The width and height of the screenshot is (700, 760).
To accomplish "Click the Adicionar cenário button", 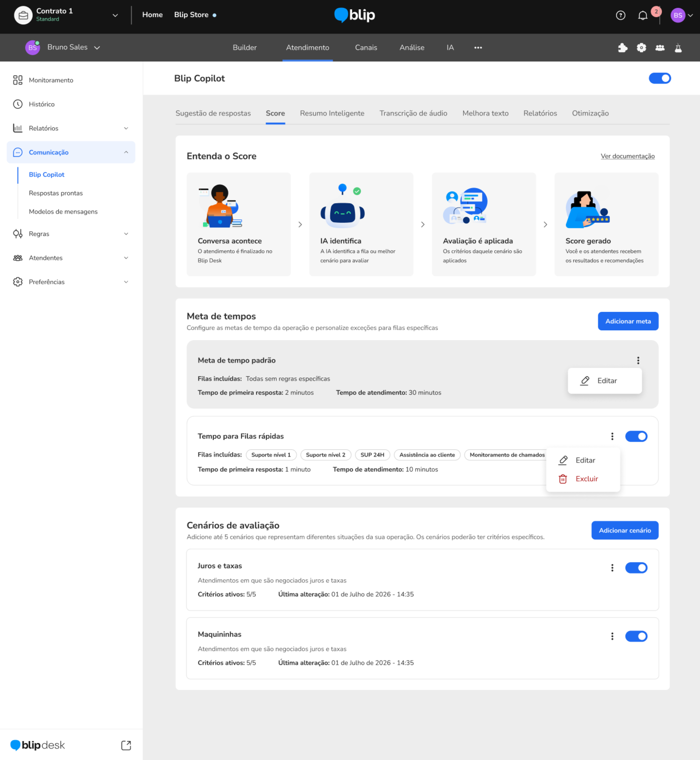I will [x=625, y=531].
